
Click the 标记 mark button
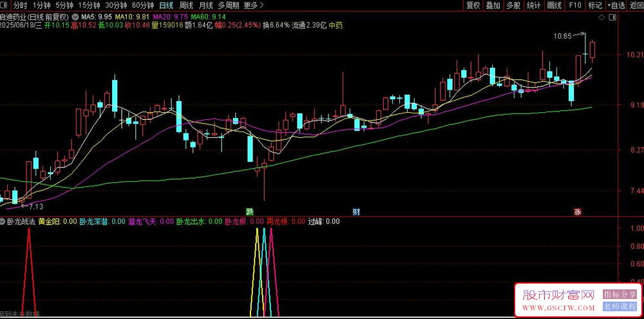point(595,5)
